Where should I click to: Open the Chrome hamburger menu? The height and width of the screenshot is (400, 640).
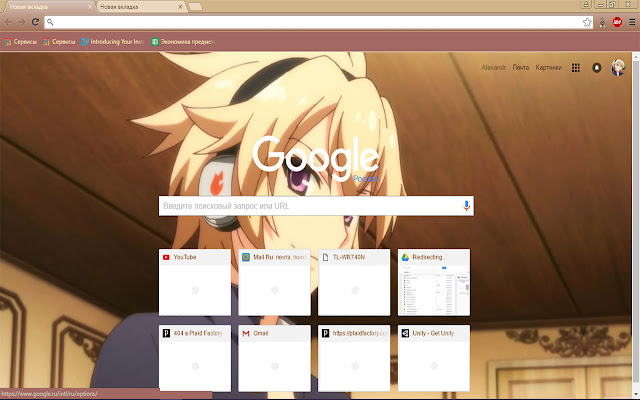point(632,22)
